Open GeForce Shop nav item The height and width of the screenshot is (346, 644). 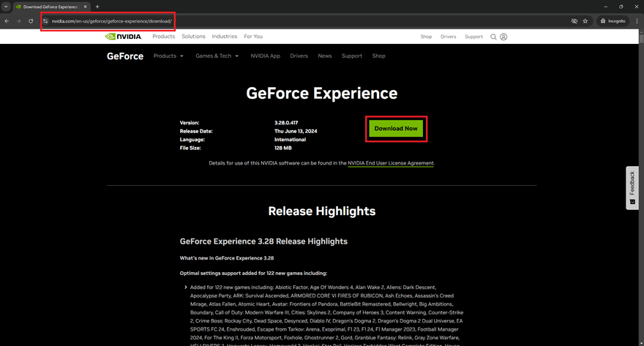(x=378, y=56)
